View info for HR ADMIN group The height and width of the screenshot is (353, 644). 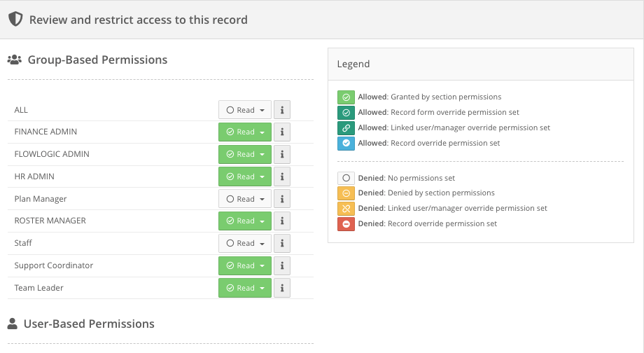pos(282,176)
